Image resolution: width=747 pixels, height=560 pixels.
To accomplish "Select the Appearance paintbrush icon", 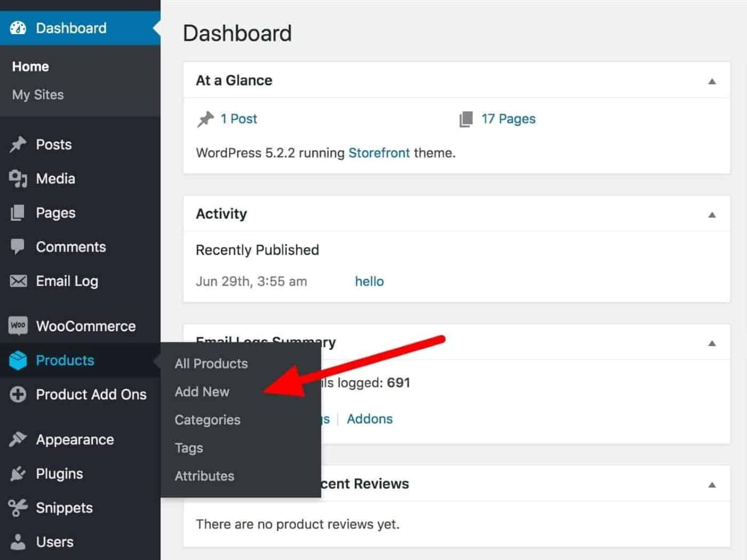I will click(x=18, y=439).
